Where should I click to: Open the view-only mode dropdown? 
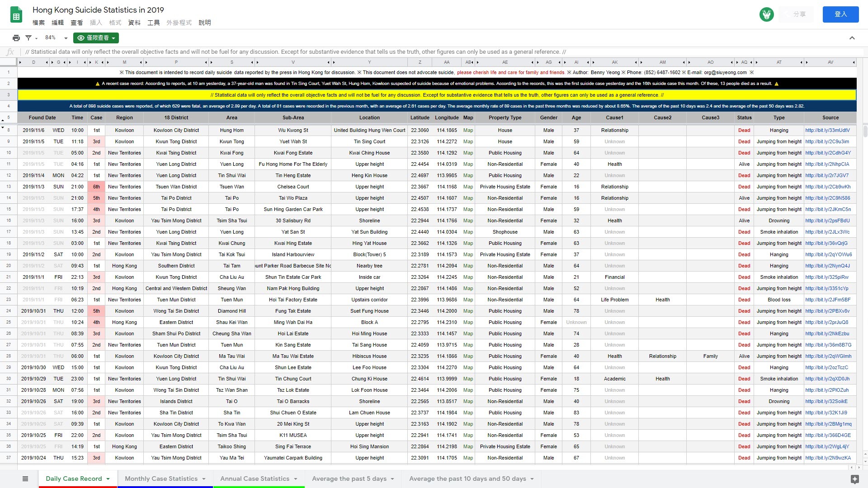pyautogui.click(x=96, y=38)
